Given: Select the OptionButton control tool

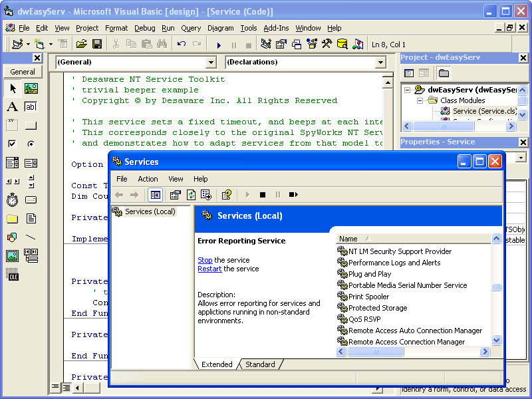Looking at the screenshot, I should [31, 144].
